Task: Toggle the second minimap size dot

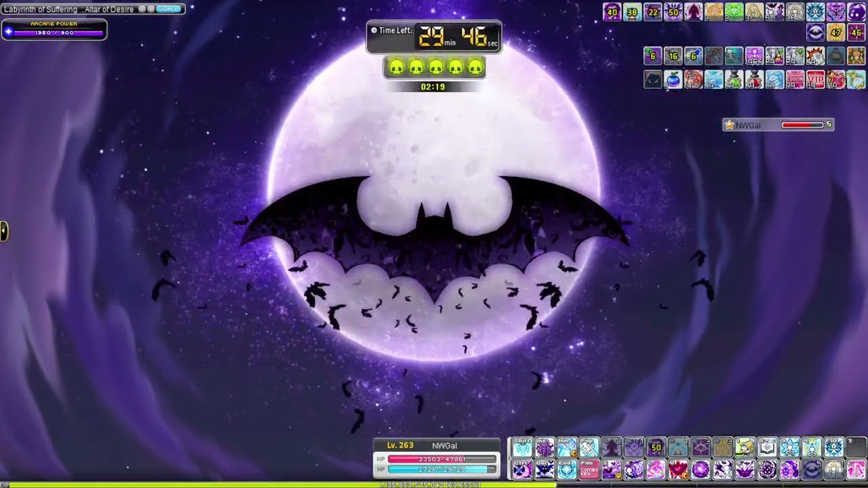Action: point(151,9)
